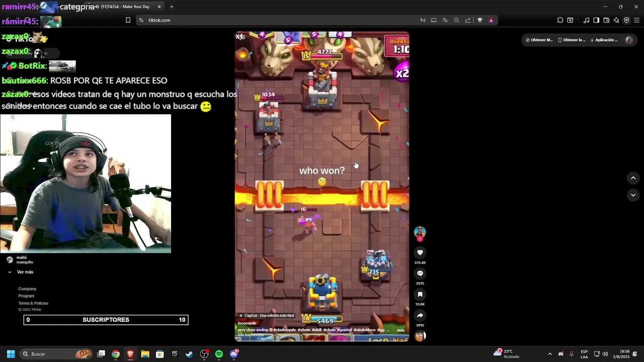This screenshot has height=362, width=644.
Task: Open Steam from the taskbar
Action: [189, 354]
